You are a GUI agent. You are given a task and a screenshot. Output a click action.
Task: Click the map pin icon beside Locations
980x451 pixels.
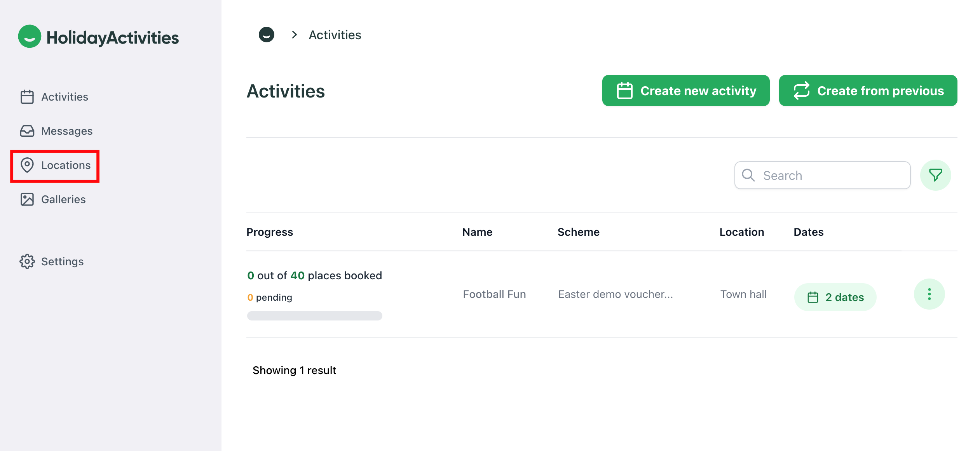(27, 165)
